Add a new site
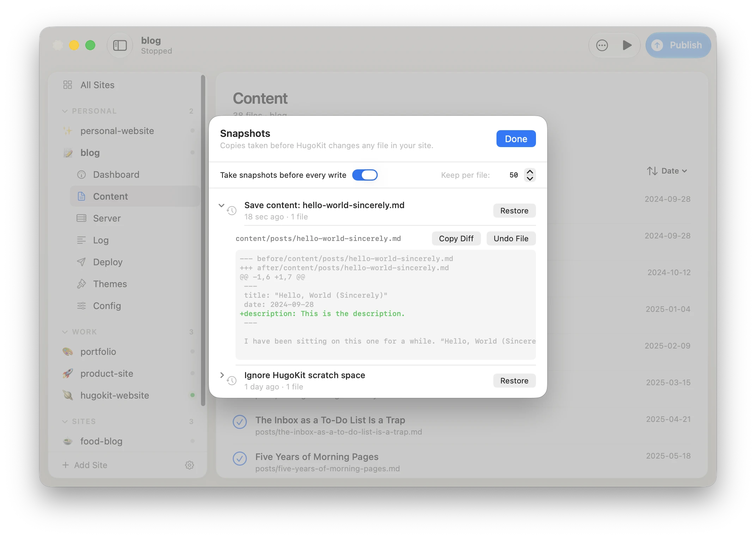 point(85,465)
